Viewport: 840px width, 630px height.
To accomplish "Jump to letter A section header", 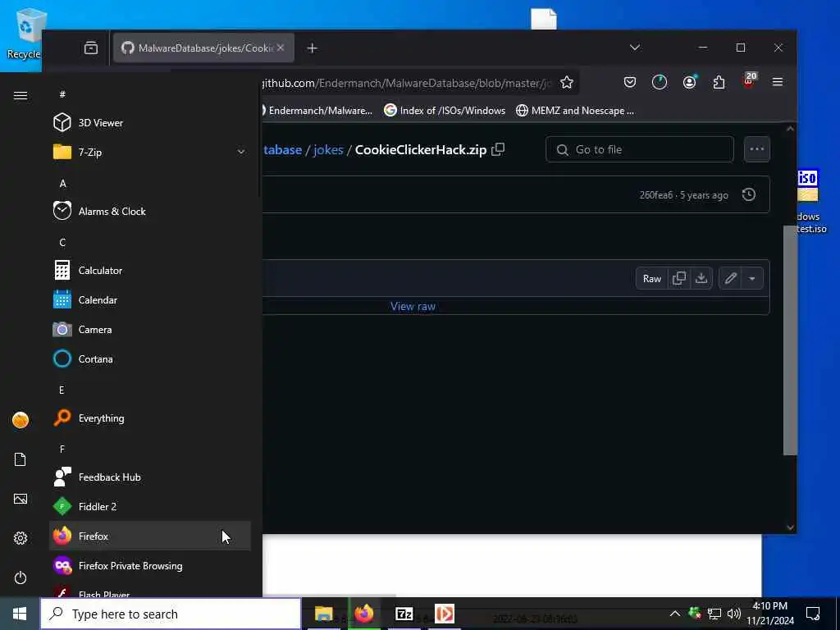I will pyautogui.click(x=62, y=183).
